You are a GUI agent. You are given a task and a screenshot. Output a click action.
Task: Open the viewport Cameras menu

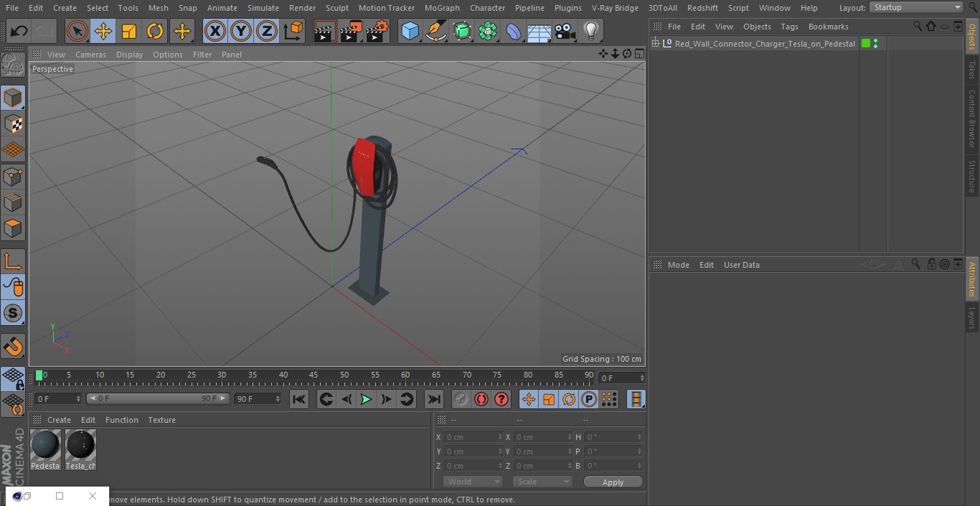tap(90, 55)
